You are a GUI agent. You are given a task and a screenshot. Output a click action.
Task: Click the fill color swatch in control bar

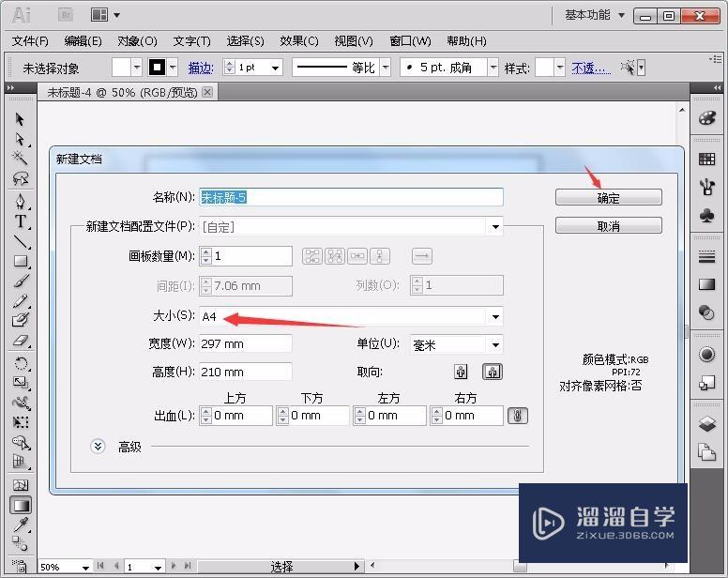(121, 68)
